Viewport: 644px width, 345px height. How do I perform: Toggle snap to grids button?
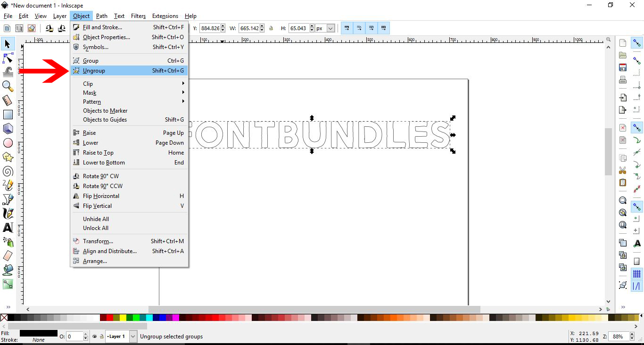(637, 274)
